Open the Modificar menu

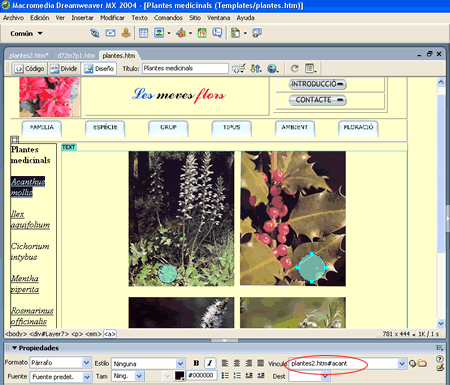(x=112, y=18)
